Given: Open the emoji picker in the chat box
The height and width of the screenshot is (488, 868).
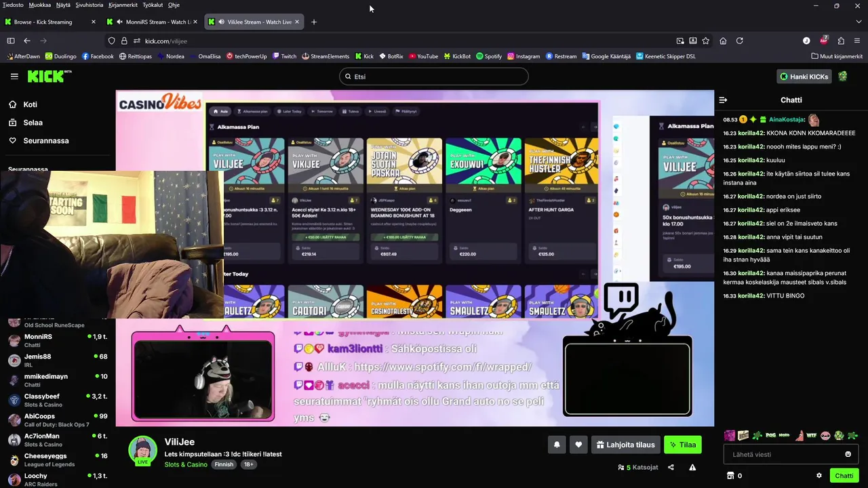Looking at the screenshot, I should click(x=848, y=454).
